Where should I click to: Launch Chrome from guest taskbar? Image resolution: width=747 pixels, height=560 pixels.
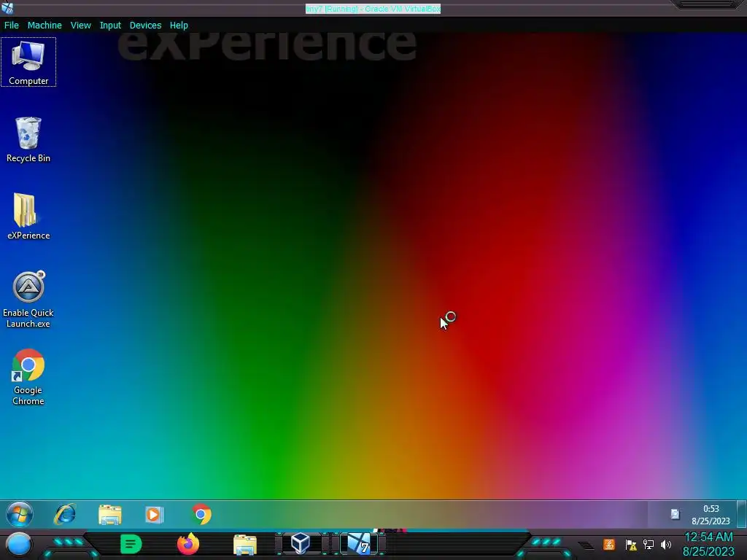[201, 514]
